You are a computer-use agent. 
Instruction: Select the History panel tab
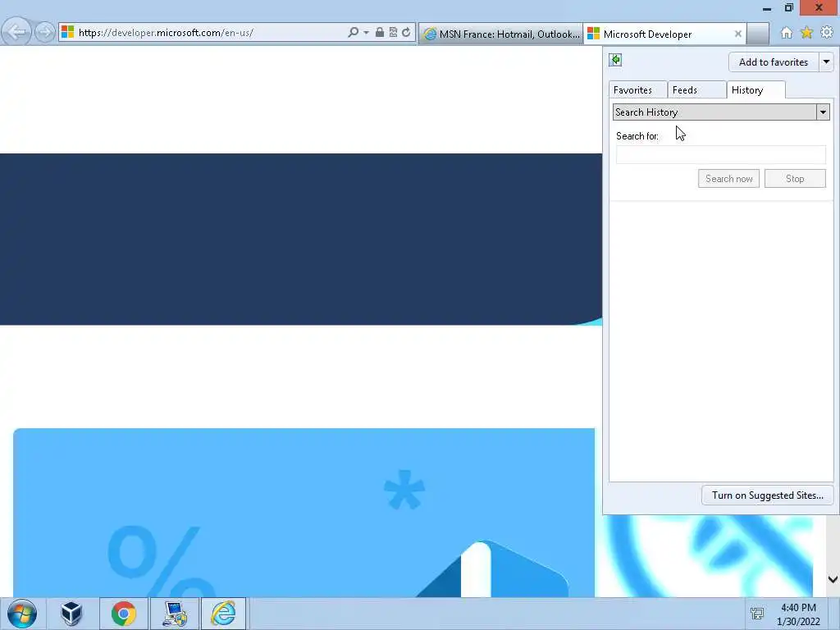tap(756, 90)
